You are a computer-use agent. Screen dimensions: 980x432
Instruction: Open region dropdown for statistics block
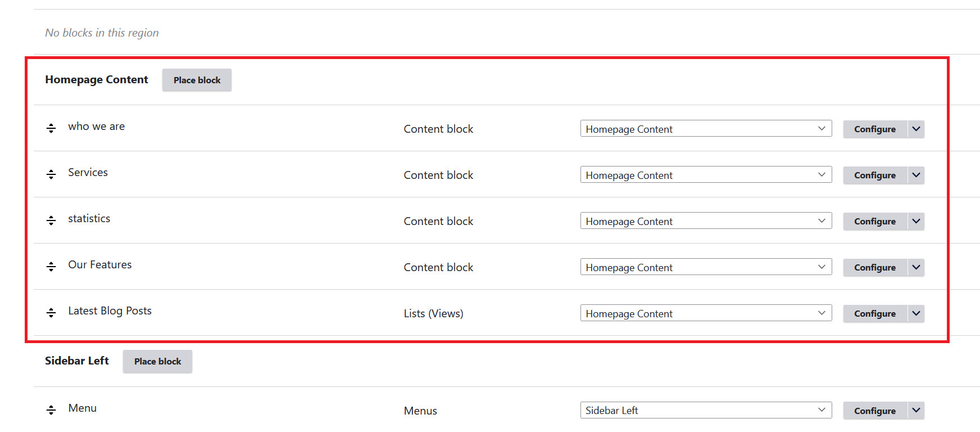pyautogui.click(x=705, y=221)
